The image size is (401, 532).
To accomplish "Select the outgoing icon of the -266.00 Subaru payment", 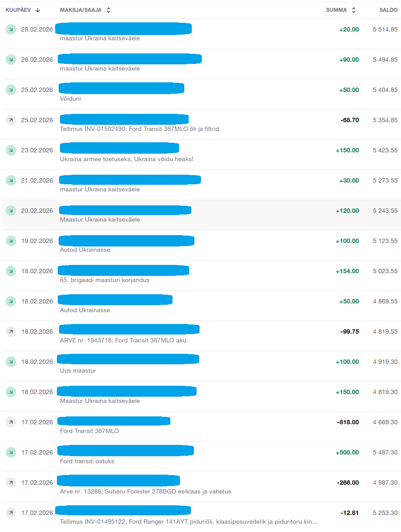I will click(11, 483).
